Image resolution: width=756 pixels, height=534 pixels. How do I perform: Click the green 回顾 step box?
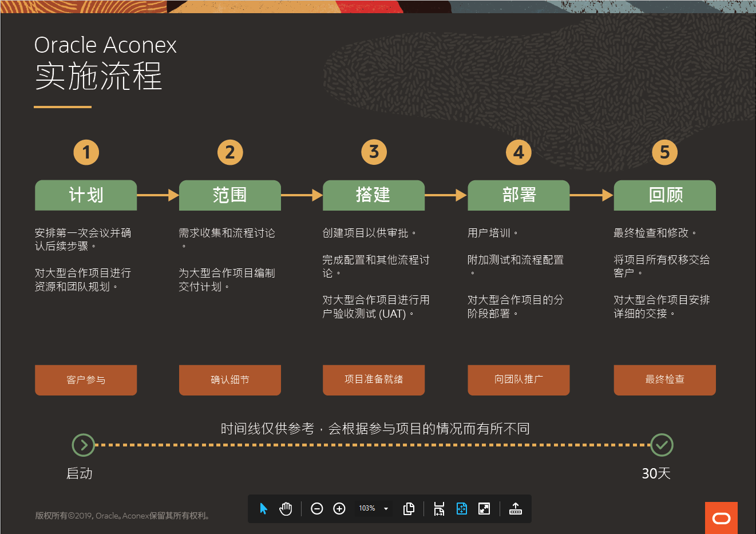point(665,195)
